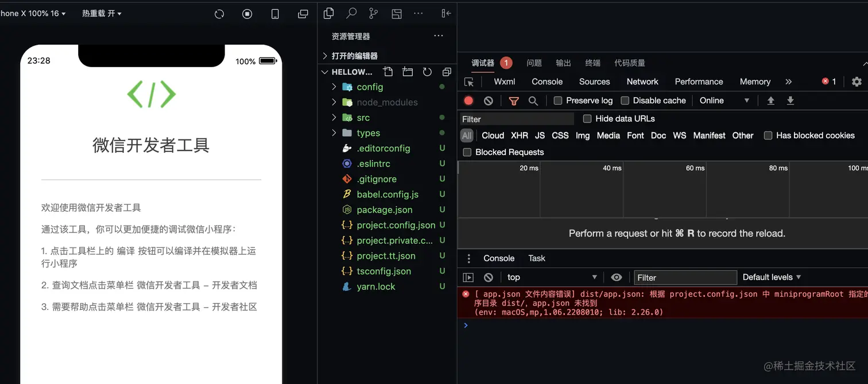Open devtools settings gear

(x=857, y=82)
